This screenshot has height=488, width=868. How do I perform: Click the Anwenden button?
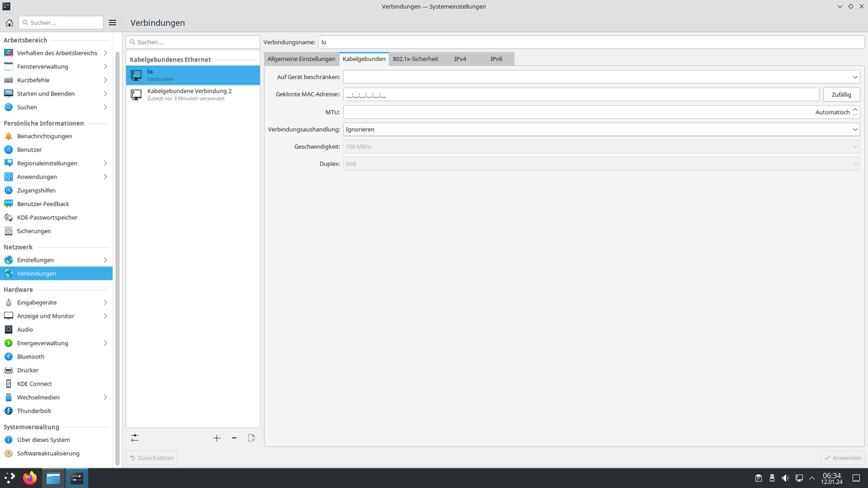pyautogui.click(x=842, y=458)
